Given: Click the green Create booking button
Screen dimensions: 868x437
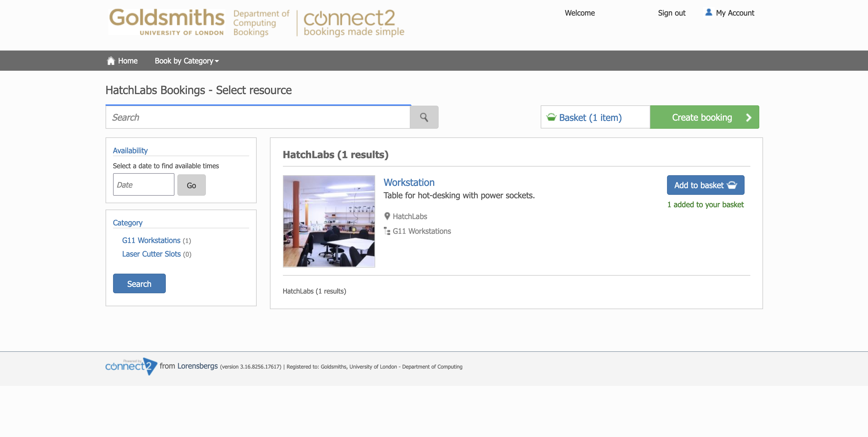Looking at the screenshot, I should point(704,117).
